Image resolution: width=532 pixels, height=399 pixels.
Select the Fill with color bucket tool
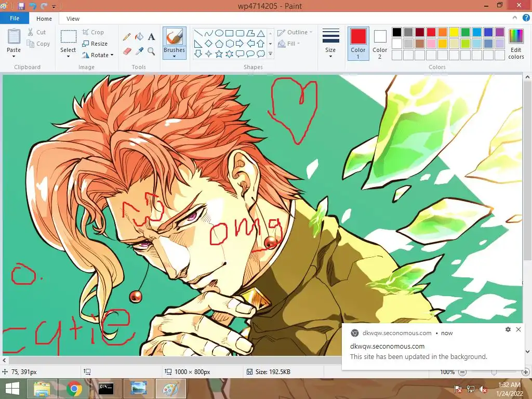coord(139,37)
